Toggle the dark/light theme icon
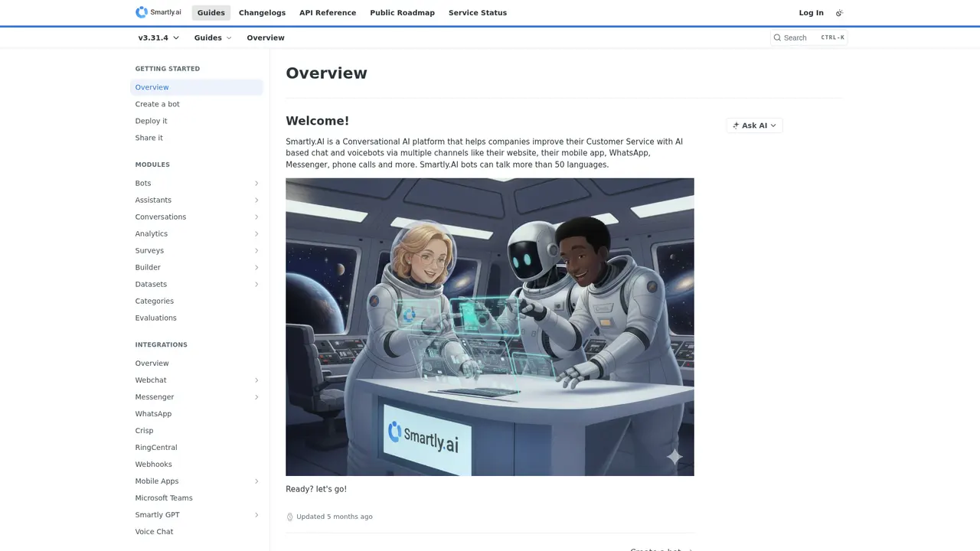Screen dimensions: 980x551 click(x=839, y=13)
